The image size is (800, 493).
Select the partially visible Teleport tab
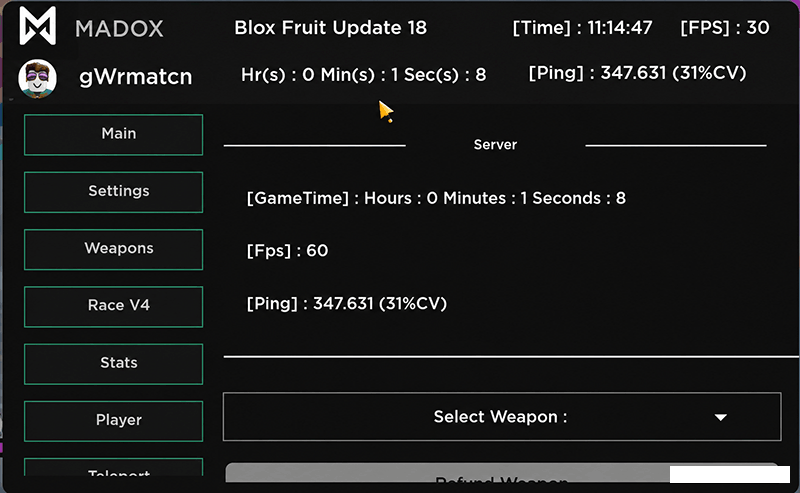[113, 467]
